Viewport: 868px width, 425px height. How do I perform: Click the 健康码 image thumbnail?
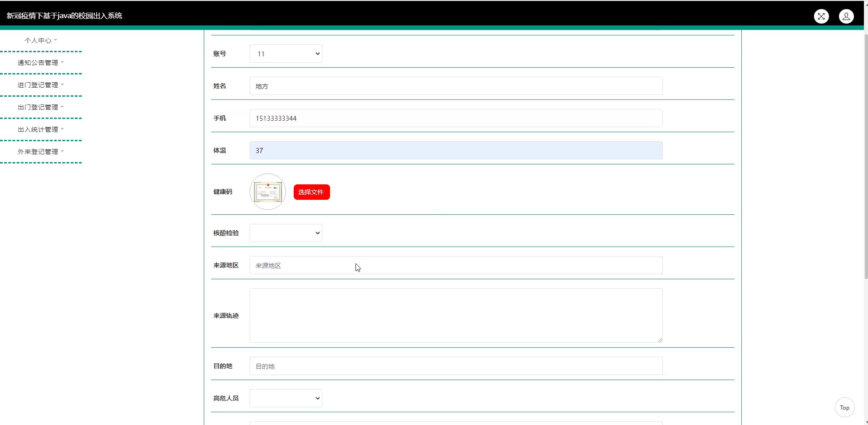[x=268, y=192]
